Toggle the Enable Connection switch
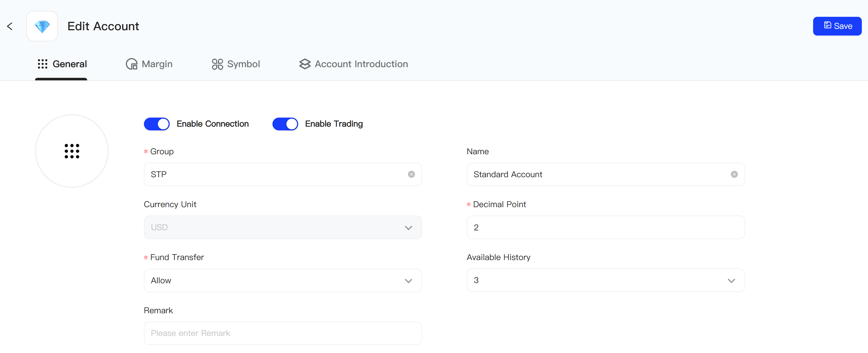The height and width of the screenshot is (353, 868). coord(157,124)
